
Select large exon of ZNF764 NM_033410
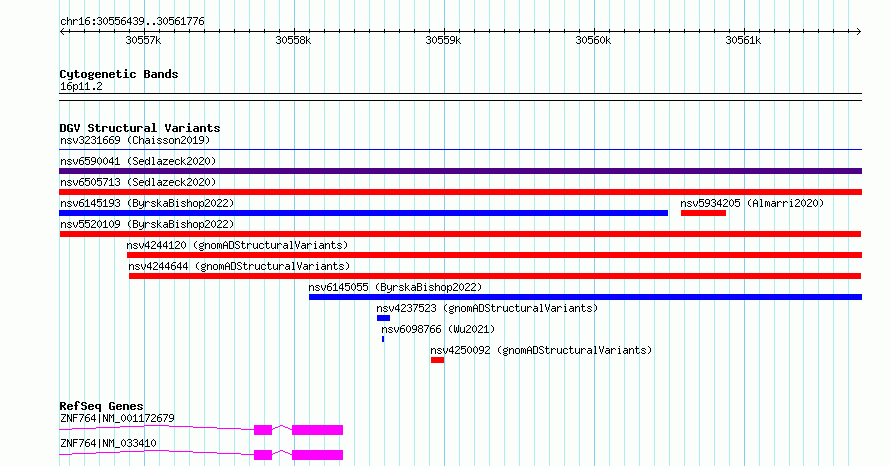[x=317, y=455]
